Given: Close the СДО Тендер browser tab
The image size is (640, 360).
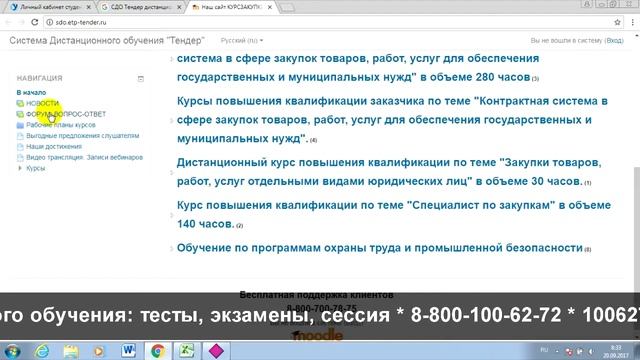Looking at the screenshot, I should 179,7.
